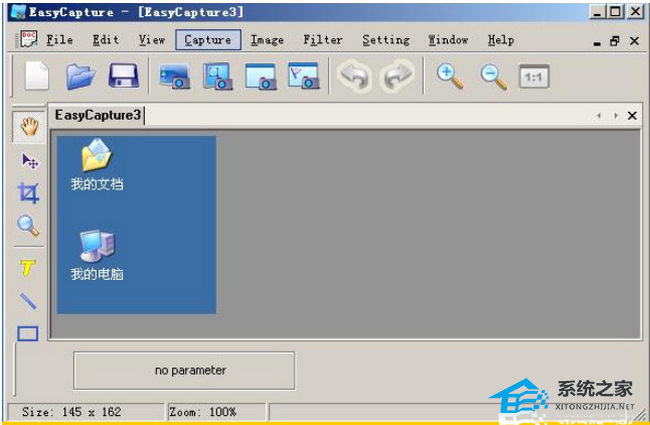Open the Edit menu
Screen dimensions: 650x425
(x=106, y=40)
